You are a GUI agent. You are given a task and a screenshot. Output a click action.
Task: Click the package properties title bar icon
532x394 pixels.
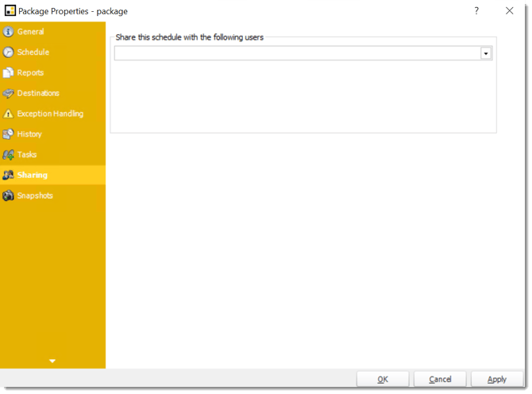point(10,10)
